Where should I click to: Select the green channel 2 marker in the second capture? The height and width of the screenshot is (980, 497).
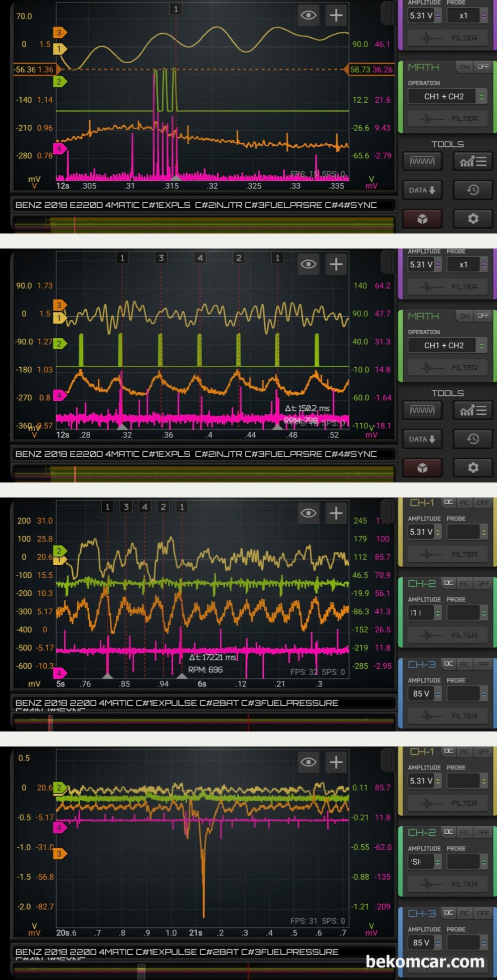click(59, 343)
